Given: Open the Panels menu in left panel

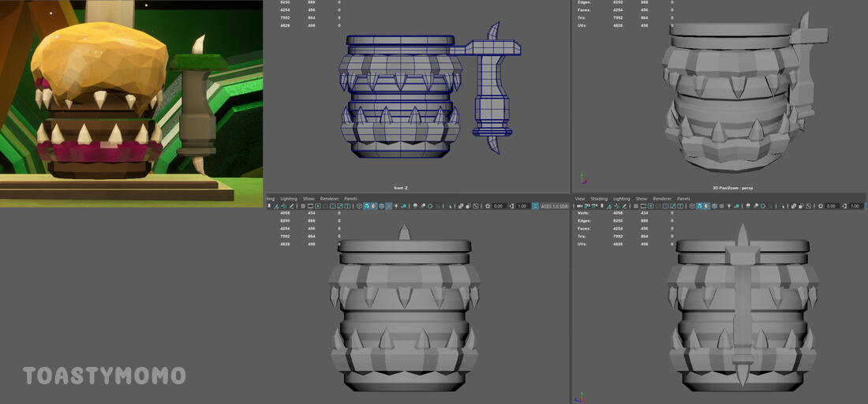Looking at the screenshot, I should [x=351, y=199].
